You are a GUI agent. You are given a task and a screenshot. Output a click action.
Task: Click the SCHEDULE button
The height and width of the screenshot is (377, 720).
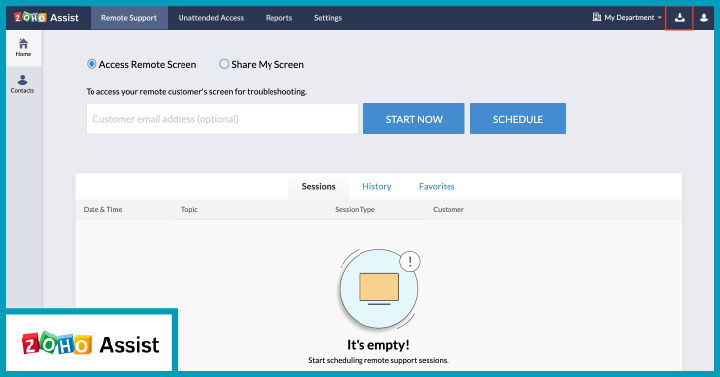518,119
